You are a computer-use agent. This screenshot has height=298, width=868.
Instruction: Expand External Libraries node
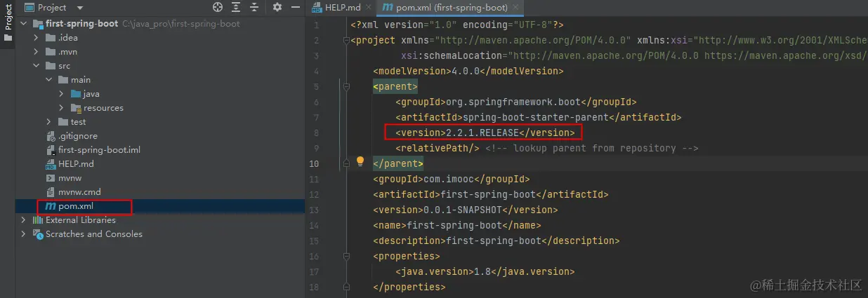click(23, 219)
